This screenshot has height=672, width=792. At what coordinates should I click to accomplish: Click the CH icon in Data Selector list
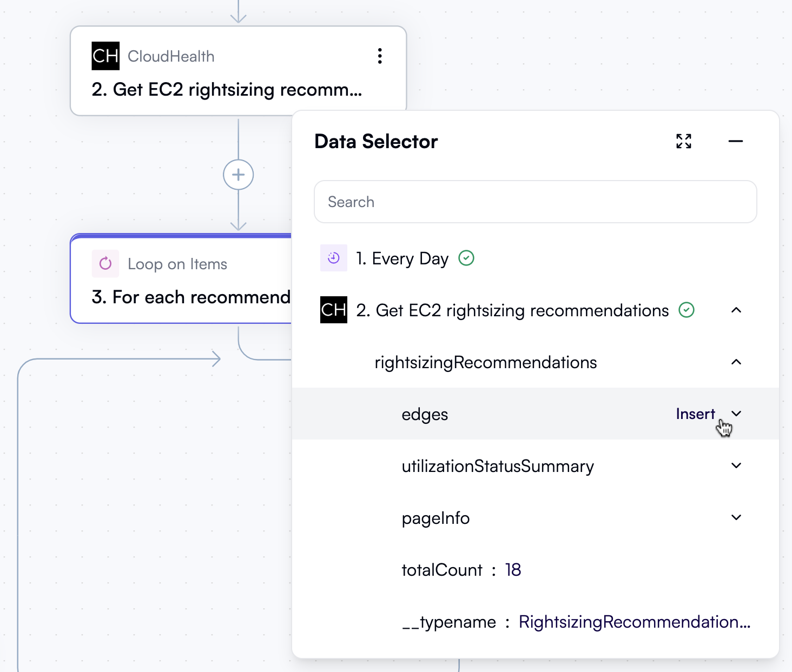(x=334, y=310)
